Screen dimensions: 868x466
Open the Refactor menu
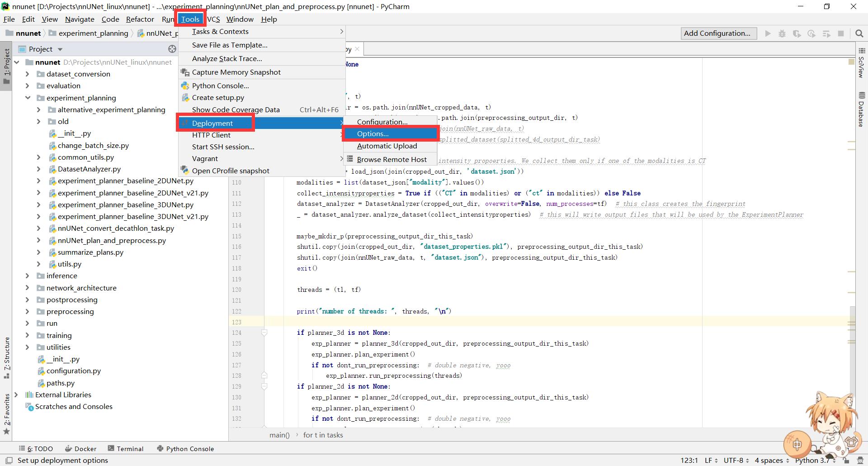tap(140, 19)
